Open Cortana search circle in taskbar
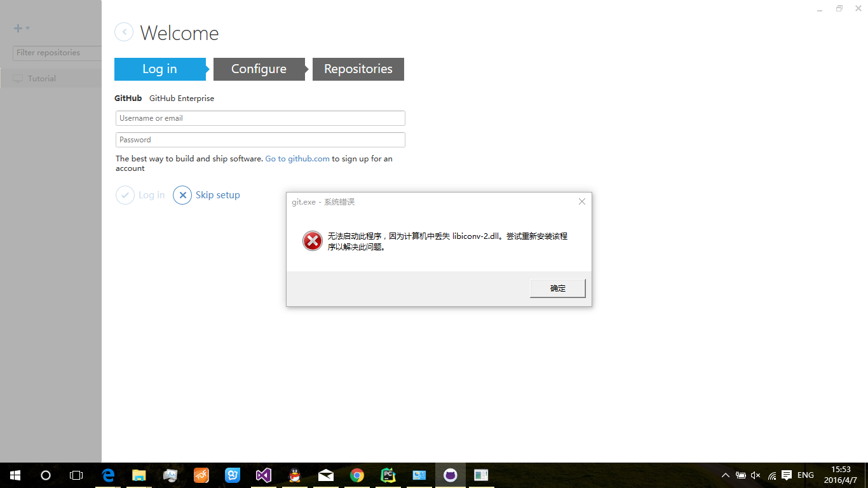The width and height of the screenshot is (868, 488). [46, 475]
